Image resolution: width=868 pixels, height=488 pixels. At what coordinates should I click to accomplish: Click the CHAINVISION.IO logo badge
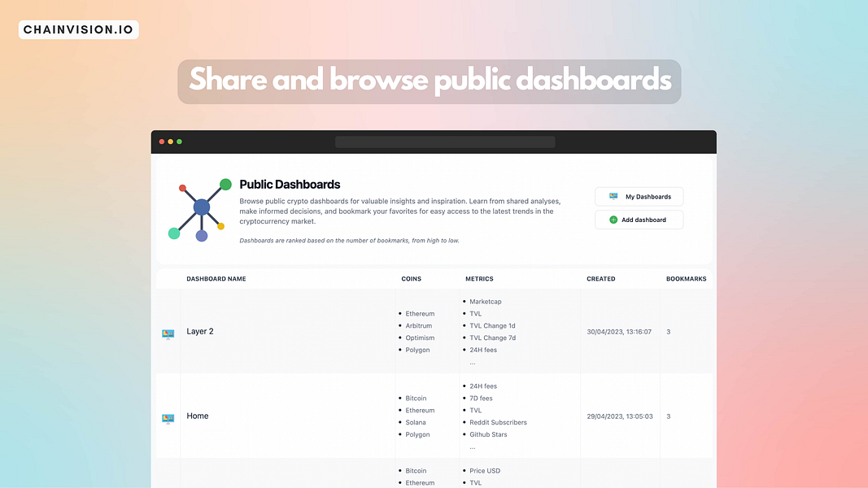(x=78, y=28)
